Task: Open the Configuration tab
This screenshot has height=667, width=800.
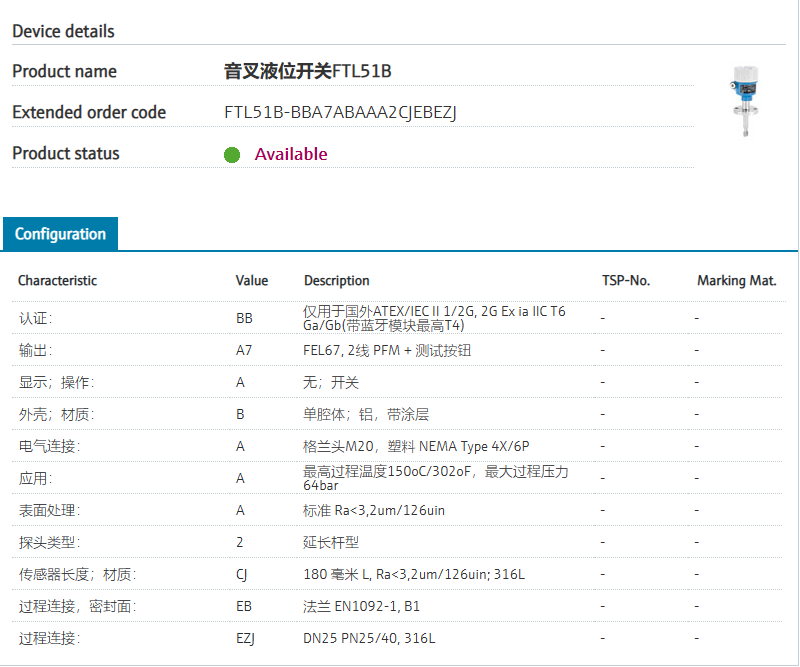Action: coord(60,234)
